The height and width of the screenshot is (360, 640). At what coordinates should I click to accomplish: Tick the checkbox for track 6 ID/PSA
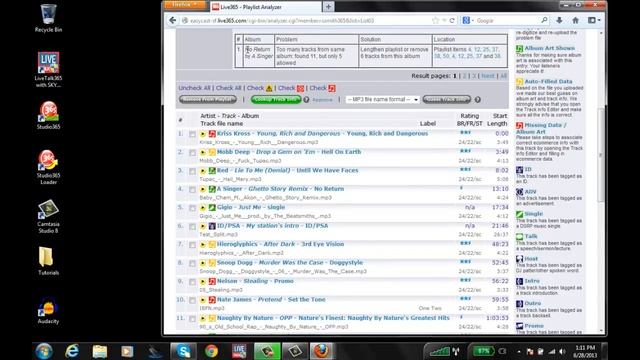point(192,227)
